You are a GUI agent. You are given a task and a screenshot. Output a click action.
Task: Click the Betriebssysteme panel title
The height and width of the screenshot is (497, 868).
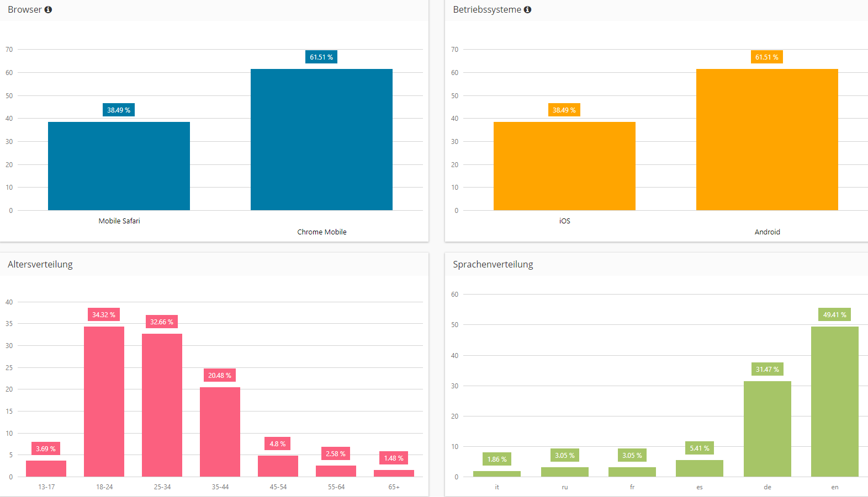(x=487, y=9)
